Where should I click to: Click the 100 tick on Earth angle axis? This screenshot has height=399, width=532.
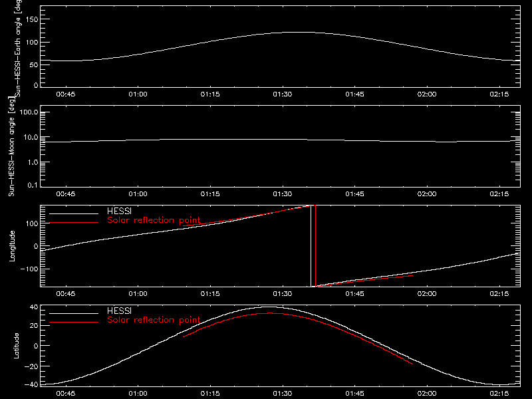click(x=32, y=43)
